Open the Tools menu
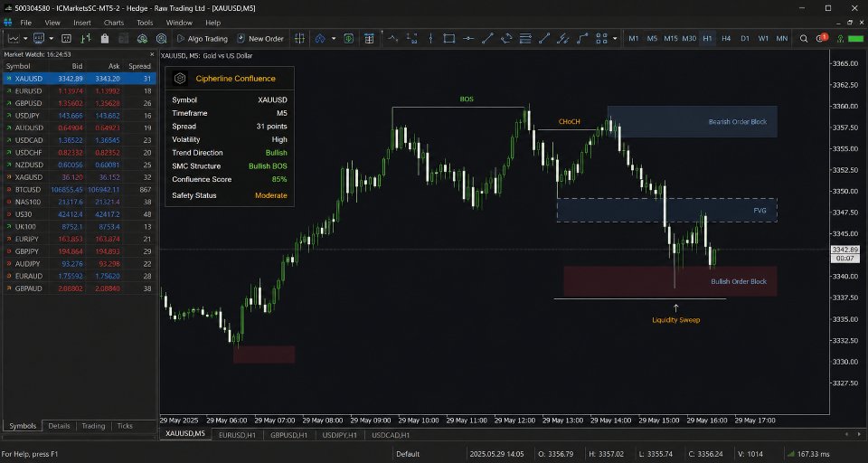868x463 pixels. (x=145, y=23)
